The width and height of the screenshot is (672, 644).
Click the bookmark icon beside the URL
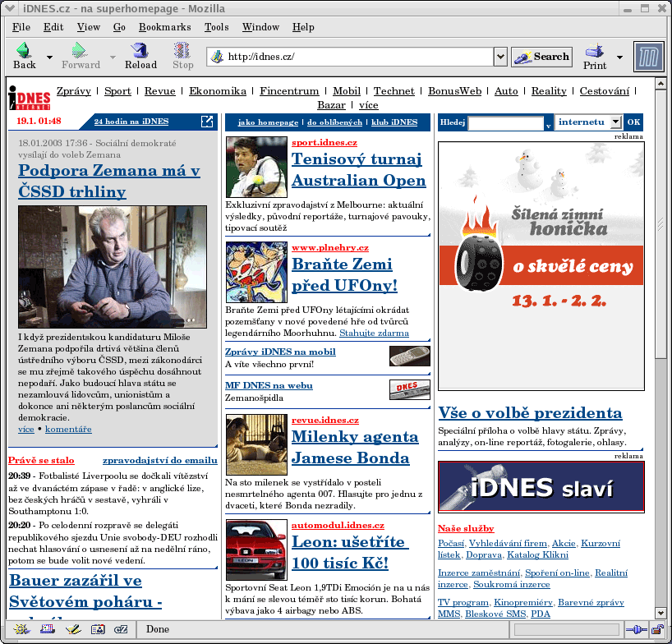coord(217,57)
